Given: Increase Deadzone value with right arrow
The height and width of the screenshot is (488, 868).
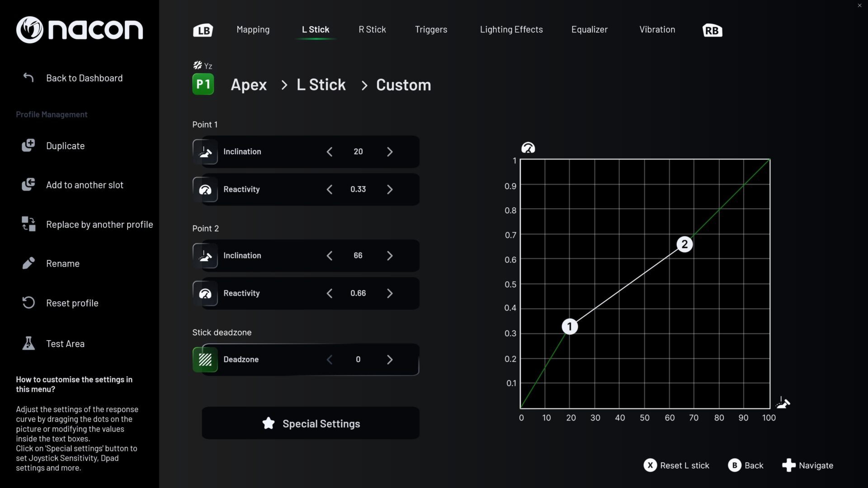Looking at the screenshot, I should tap(390, 360).
